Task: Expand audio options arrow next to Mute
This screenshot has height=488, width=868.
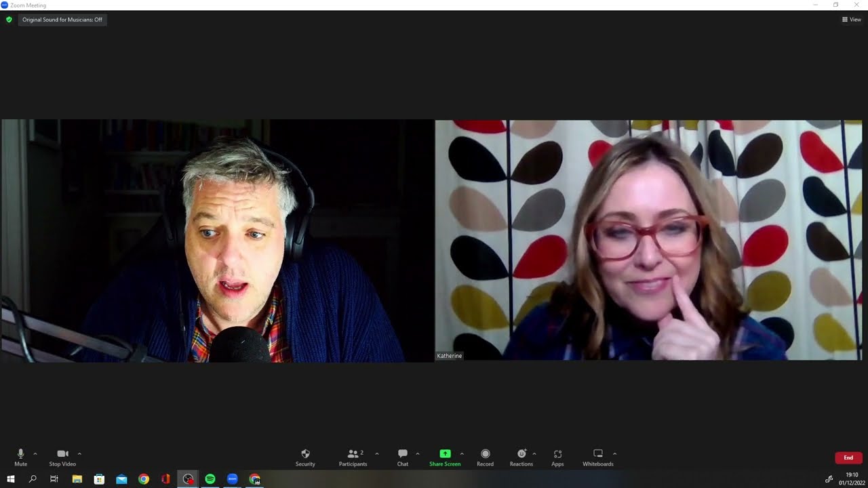Action: (x=35, y=453)
